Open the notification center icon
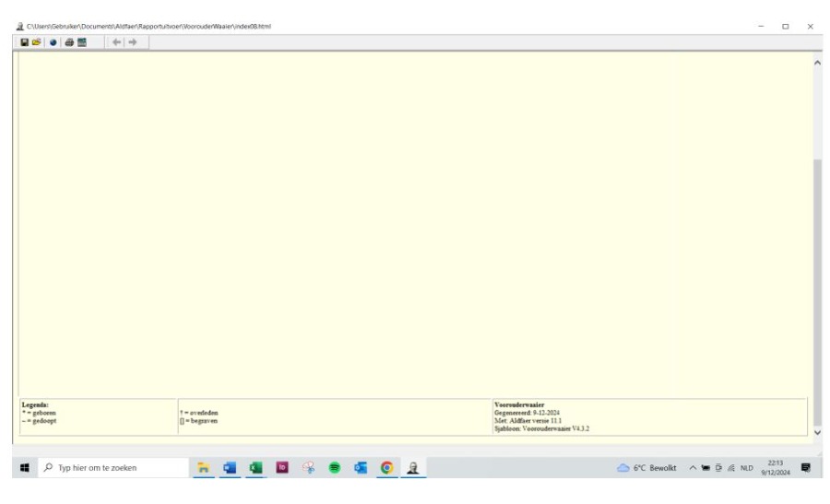The height and width of the screenshot is (504, 830). [x=807, y=467]
